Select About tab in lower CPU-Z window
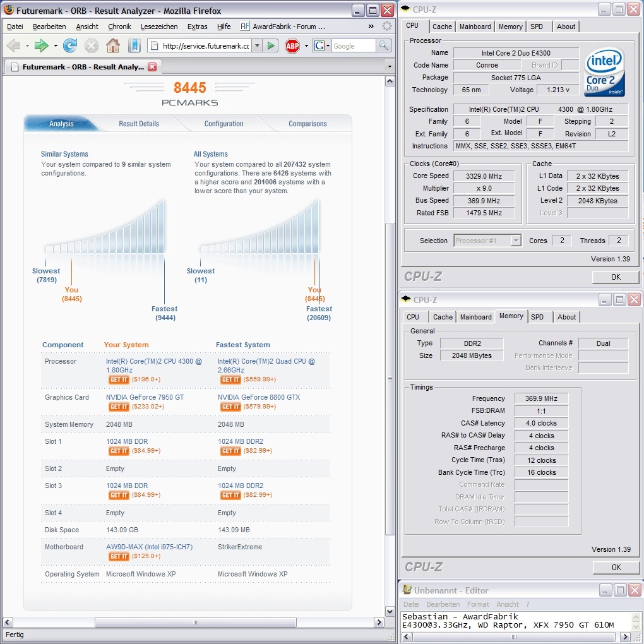 [566, 317]
